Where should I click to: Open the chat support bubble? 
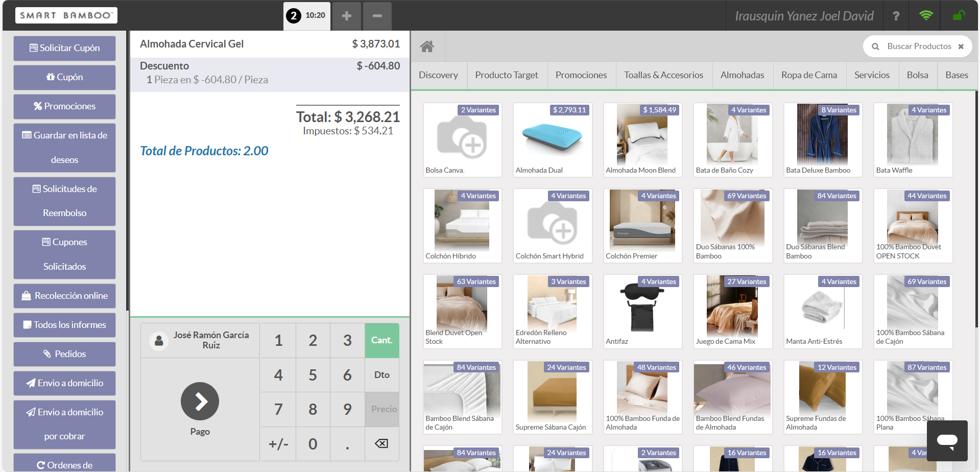click(947, 440)
